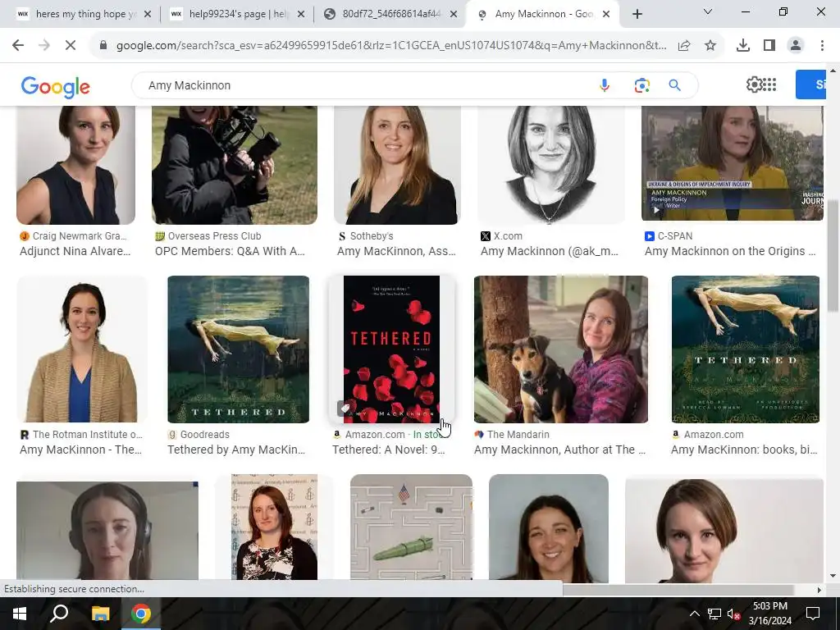Click the browser forward arrow
Viewport: 840px width, 630px height.
coord(44,45)
